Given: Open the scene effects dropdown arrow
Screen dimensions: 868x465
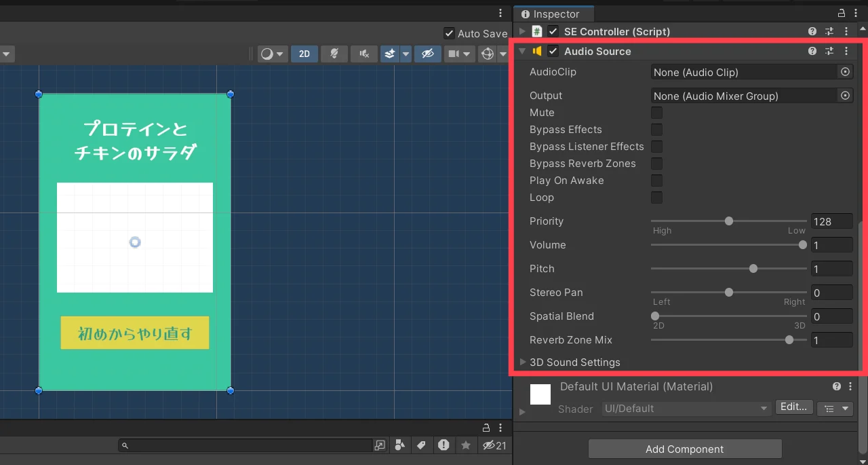Looking at the screenshot, I should 406,54.
